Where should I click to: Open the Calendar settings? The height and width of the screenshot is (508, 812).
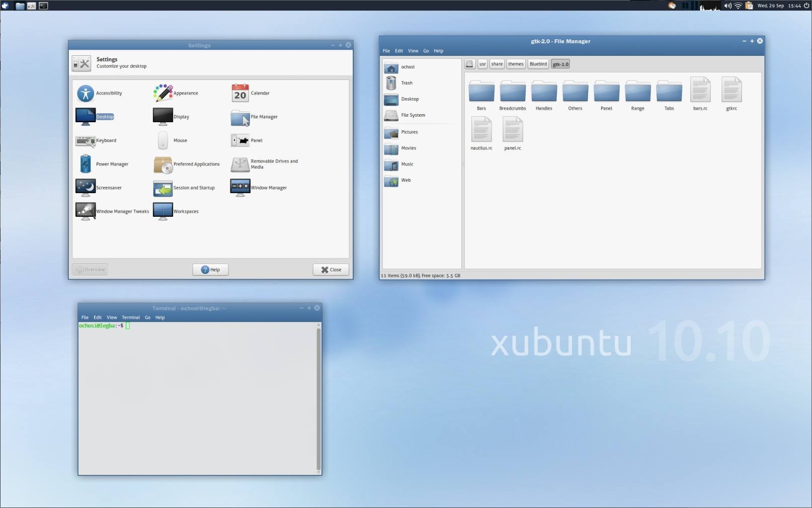[x=260, y=93]
